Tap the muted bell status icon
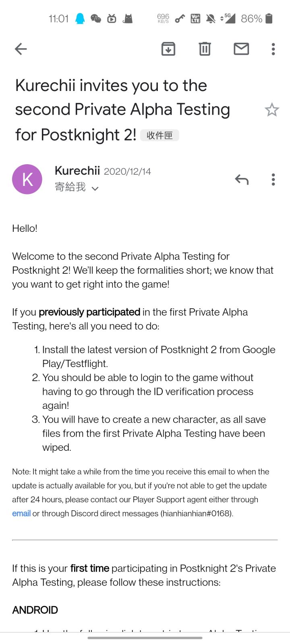This screenshot has width=290, height=644. coord(210,19)
